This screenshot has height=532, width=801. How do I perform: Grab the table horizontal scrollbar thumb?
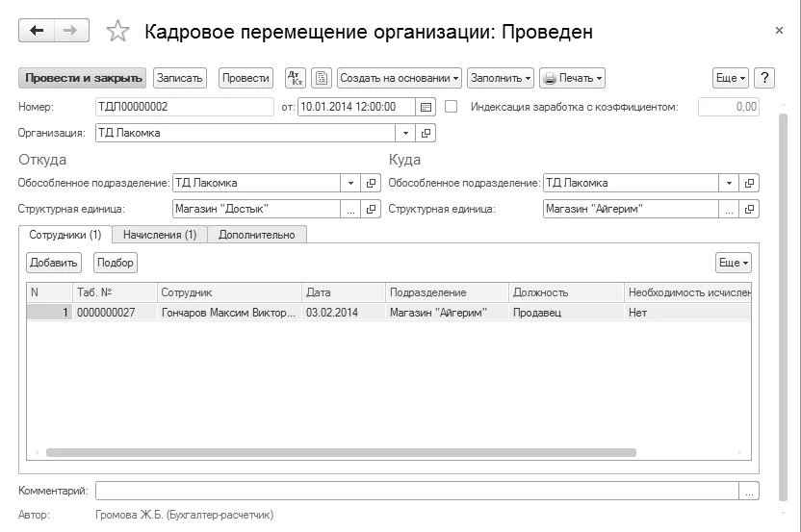click(341, 452)
